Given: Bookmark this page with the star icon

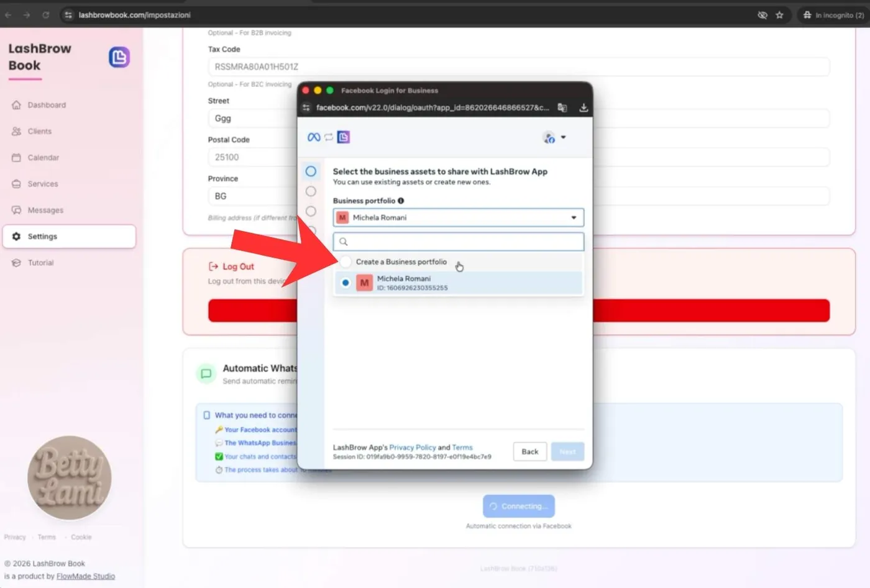Looking at the screenshot, I should (x=779, y=15).
